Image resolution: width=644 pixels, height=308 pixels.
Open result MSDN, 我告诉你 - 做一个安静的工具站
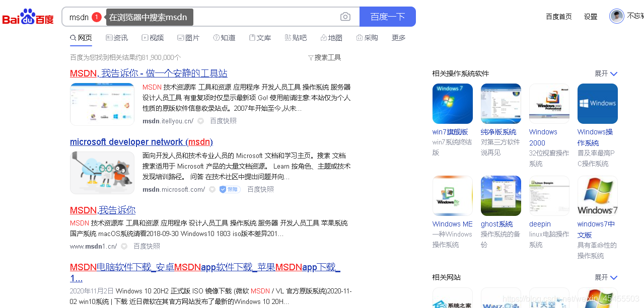pos(149,73)
